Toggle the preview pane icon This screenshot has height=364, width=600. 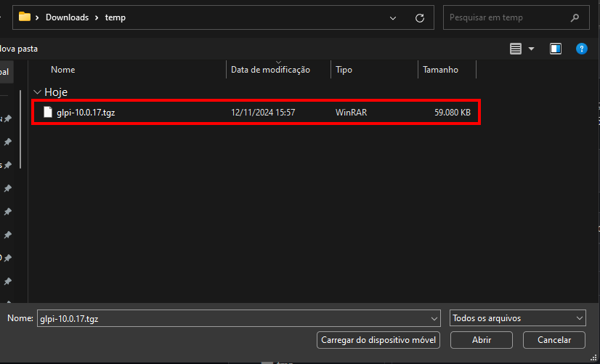[x=556, y=49]
